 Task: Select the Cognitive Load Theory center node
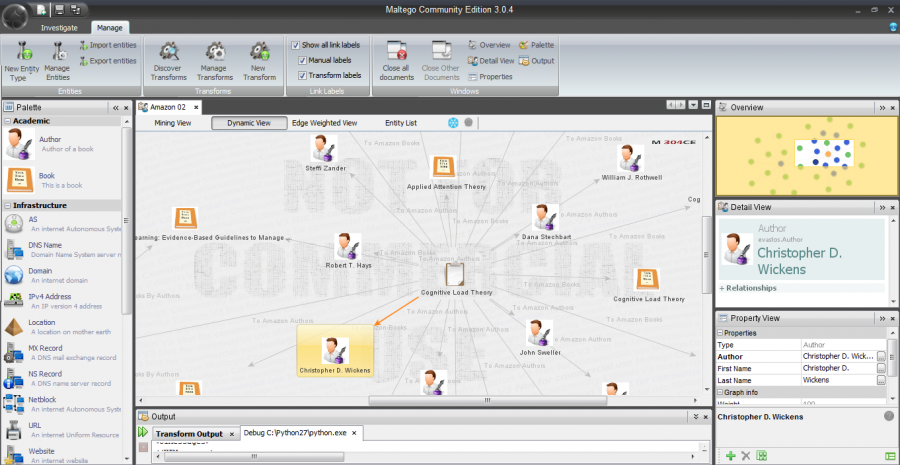454,274
